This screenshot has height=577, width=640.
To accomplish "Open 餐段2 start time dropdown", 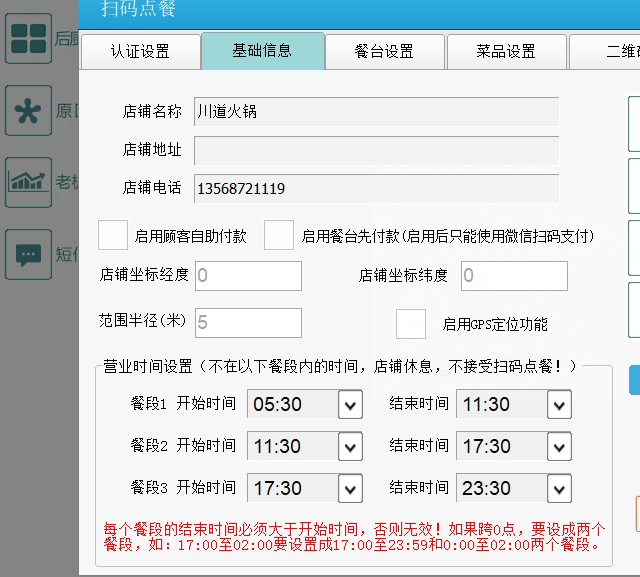I will coord(350,447).
